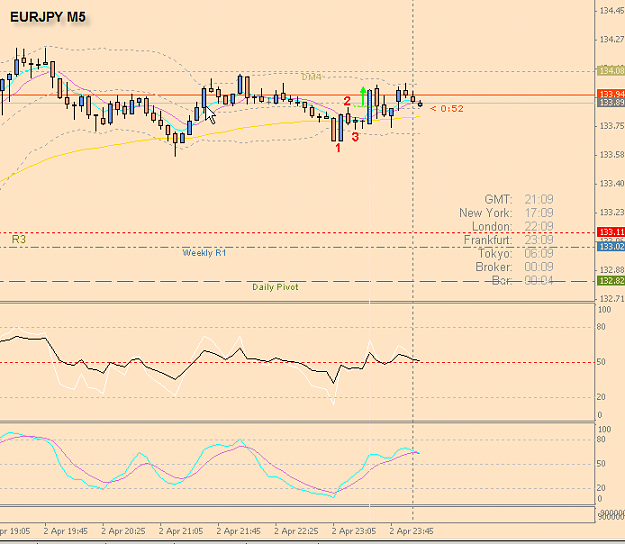Image resolution: width=625 pixels, height=544 pixels.
Task: Select the solid orange horizontal price line
Action: 297,95
